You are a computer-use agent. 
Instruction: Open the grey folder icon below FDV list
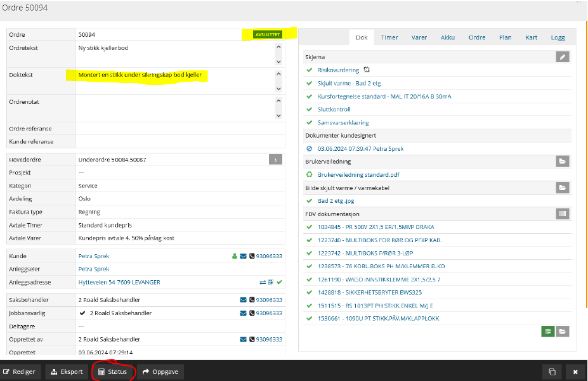pyautogui.click(x=562, y=331)
